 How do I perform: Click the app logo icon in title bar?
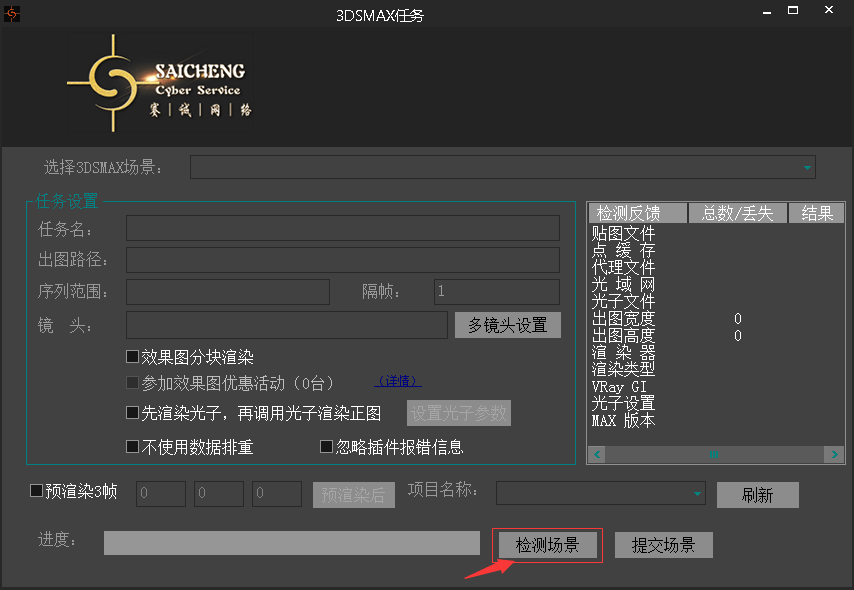point(11,14)
